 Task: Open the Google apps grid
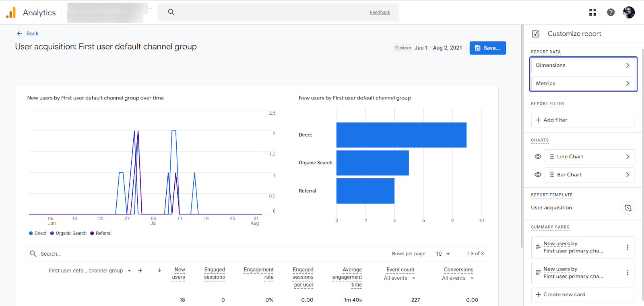(592, 12)
